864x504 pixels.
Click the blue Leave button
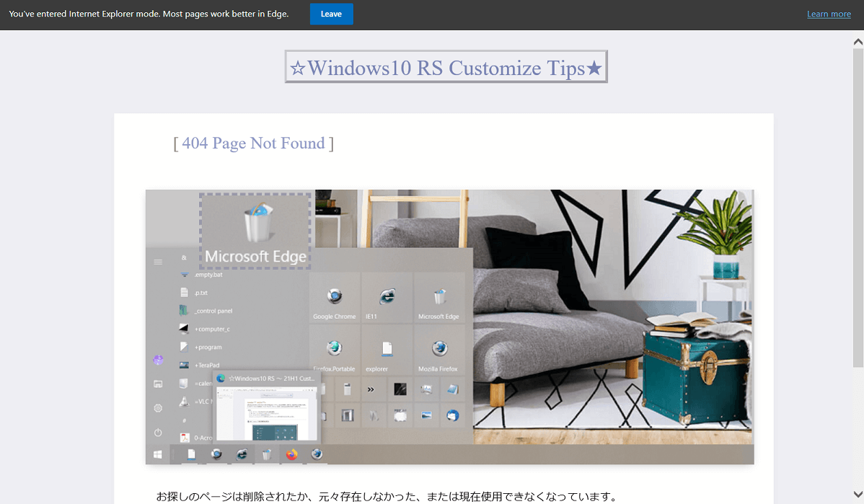point(331,14)
